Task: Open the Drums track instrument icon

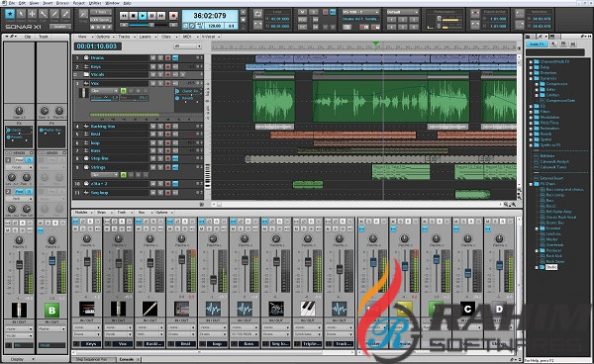Action: 86,58
